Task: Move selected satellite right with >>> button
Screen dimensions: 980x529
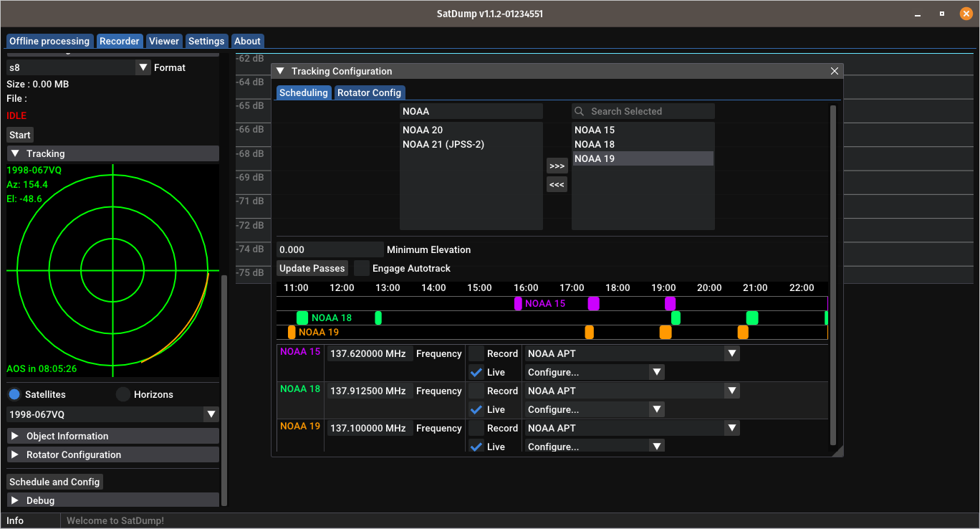Action: [x=557, y=166]
